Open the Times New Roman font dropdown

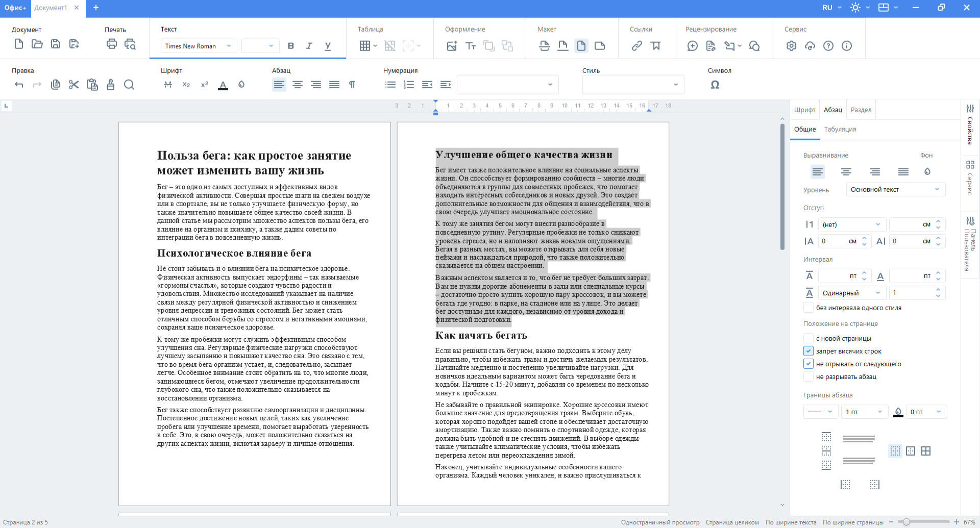(198, 46)
